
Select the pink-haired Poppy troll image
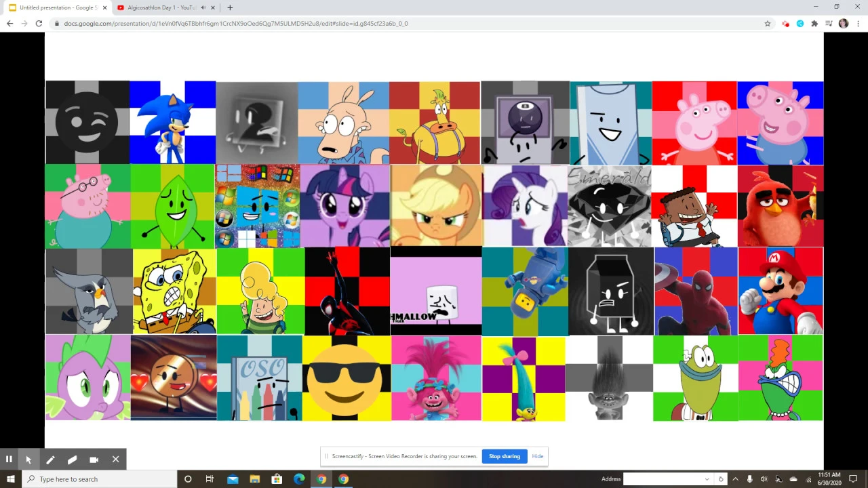coord(436,378)
